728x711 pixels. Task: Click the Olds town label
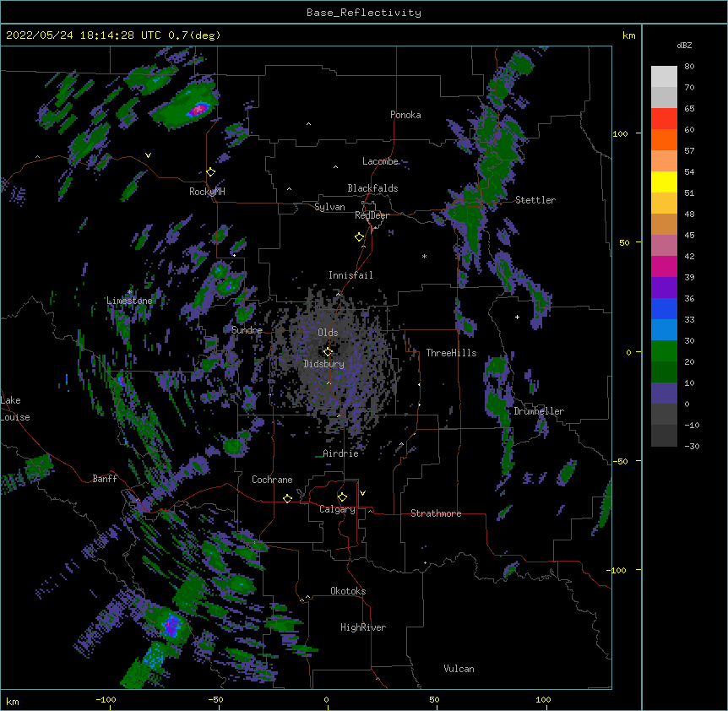328,333
